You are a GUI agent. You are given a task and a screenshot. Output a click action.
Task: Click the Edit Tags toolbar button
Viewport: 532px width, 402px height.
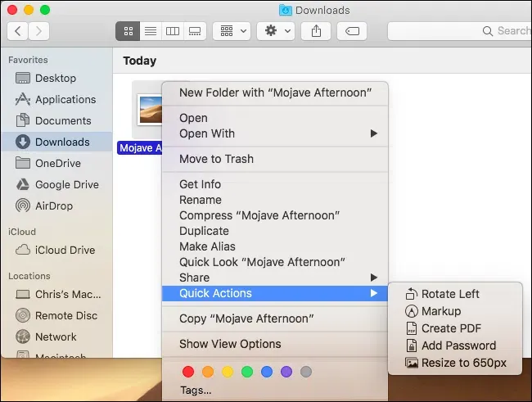[x=351, y=31]
